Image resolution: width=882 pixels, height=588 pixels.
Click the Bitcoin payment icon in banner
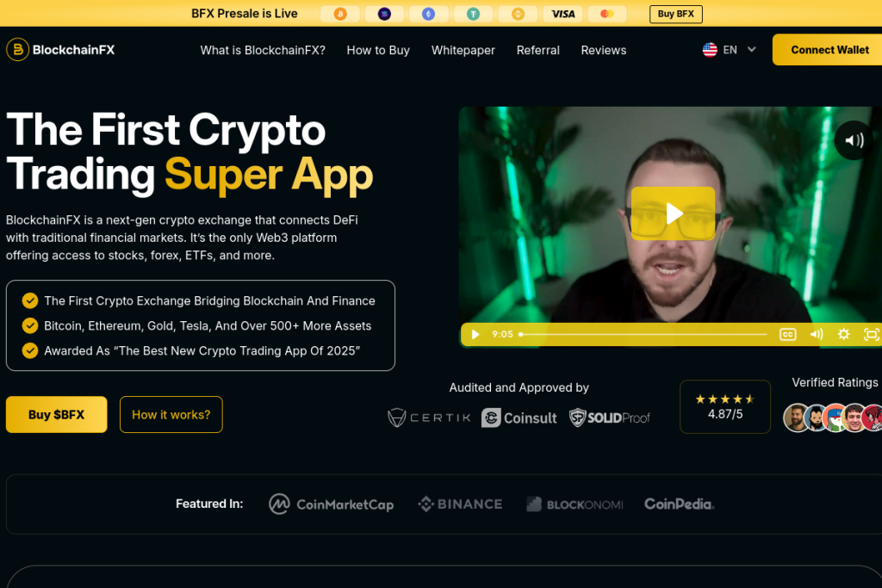[x=339, y=14]
